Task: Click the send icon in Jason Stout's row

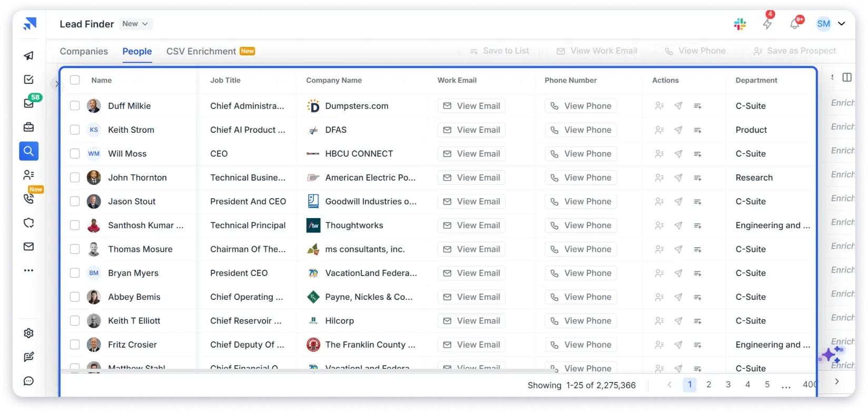Action: pos(678,202)
